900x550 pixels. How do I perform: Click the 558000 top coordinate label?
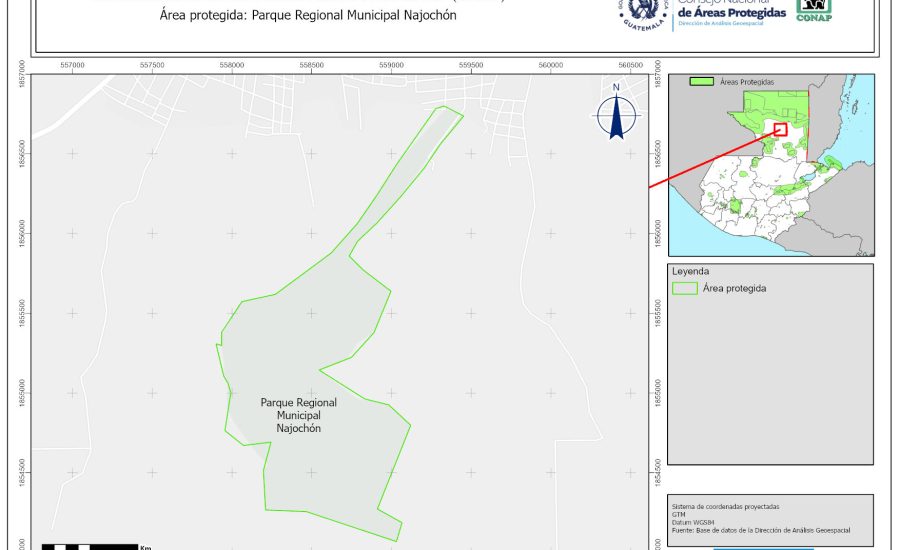pos(232,65)
